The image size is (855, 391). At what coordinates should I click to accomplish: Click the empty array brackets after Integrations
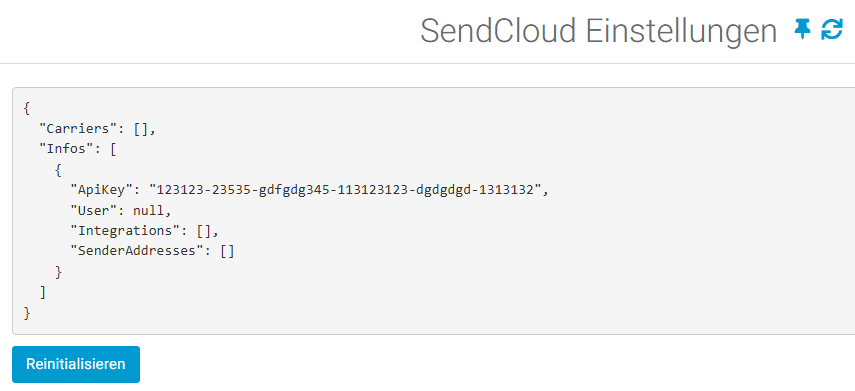(x=204, y=231)
